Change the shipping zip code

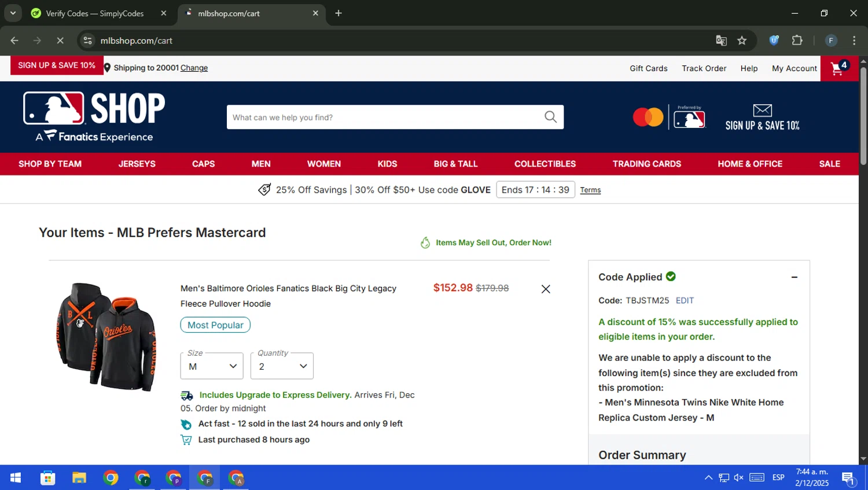coord(194,68)
